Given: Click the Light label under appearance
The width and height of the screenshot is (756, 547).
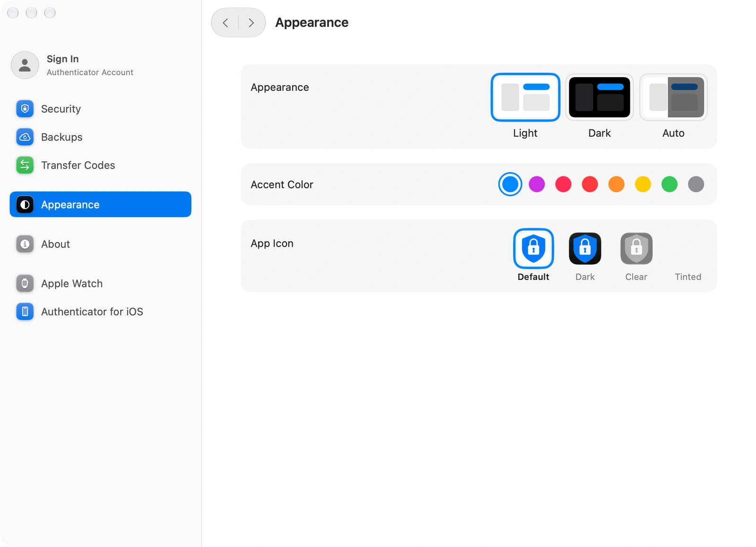Looking at the screenshot, I should point(525,133).
